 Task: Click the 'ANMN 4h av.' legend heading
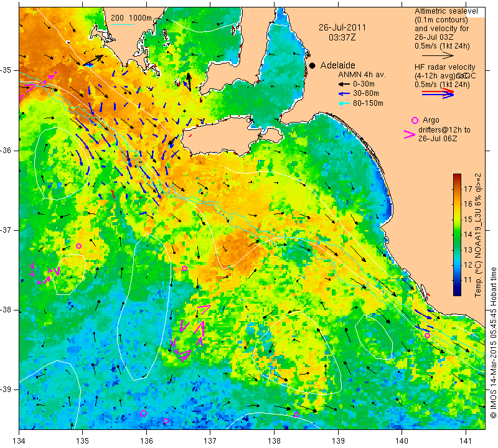[x=362, y=75]
